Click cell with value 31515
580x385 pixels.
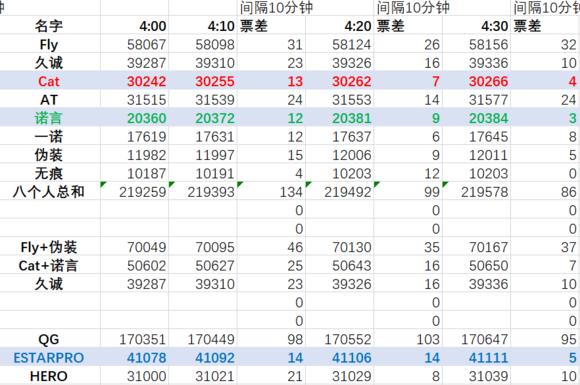pos(134,99)
